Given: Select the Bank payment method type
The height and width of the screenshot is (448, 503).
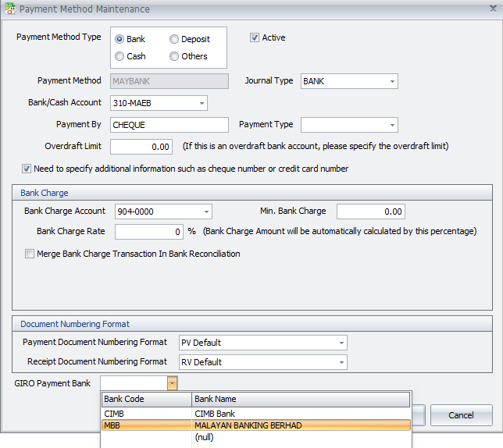Looking at the screenshot, I should pyautogui.click(x=120, y=39).
